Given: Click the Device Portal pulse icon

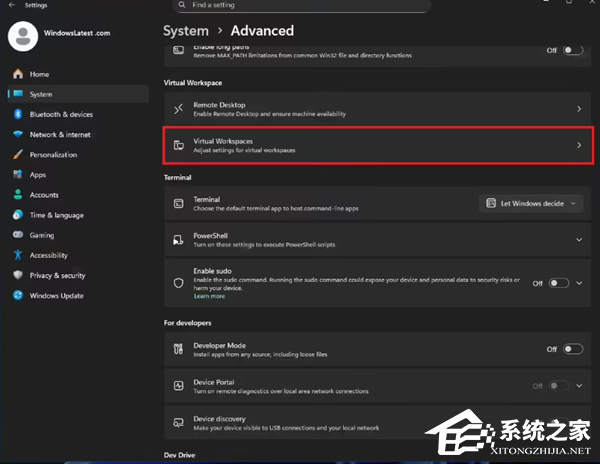Looking at the screenshot, I should tap(179, 386).
